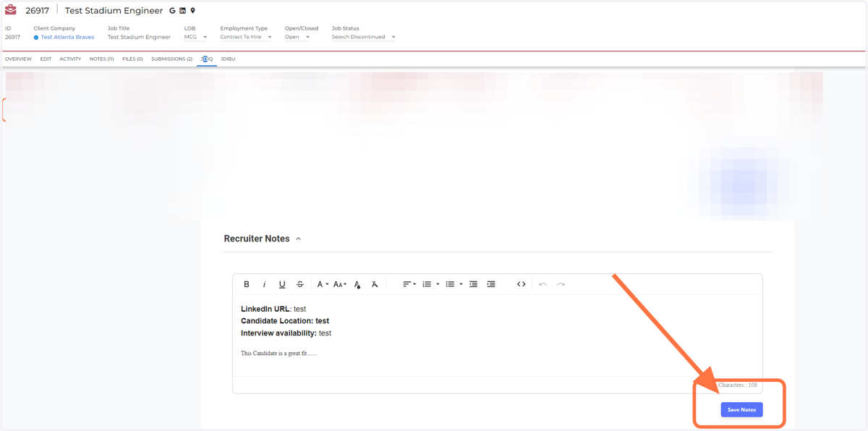
Task: Collapse the Recruiter Notes section
Action: pyautogui.click(x=298, y=239)
